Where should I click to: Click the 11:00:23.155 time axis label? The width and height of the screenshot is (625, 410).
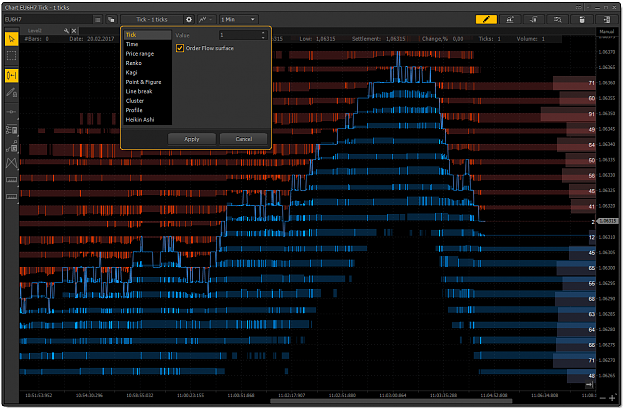[x=191, y=396]
